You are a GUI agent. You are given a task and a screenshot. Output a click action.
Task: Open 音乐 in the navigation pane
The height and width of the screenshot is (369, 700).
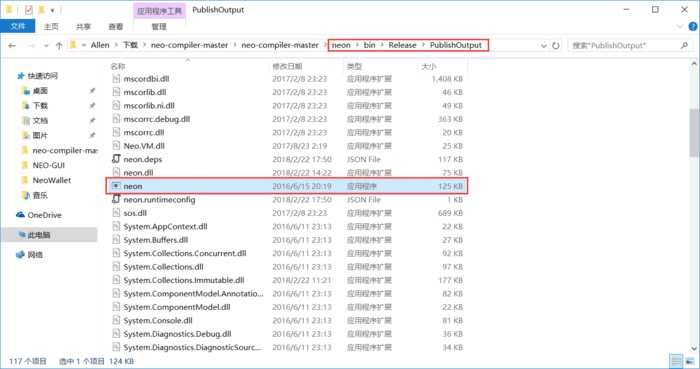40,195
